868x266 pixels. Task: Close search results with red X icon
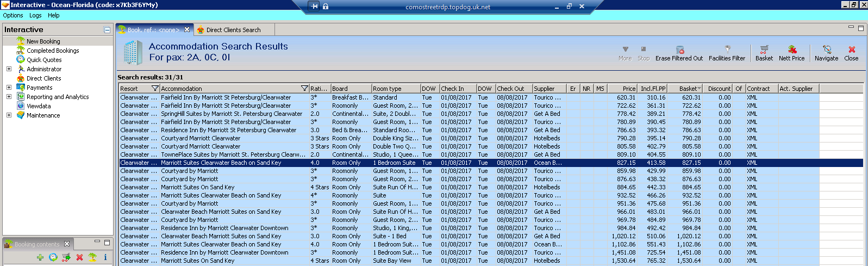coord(852,50)
